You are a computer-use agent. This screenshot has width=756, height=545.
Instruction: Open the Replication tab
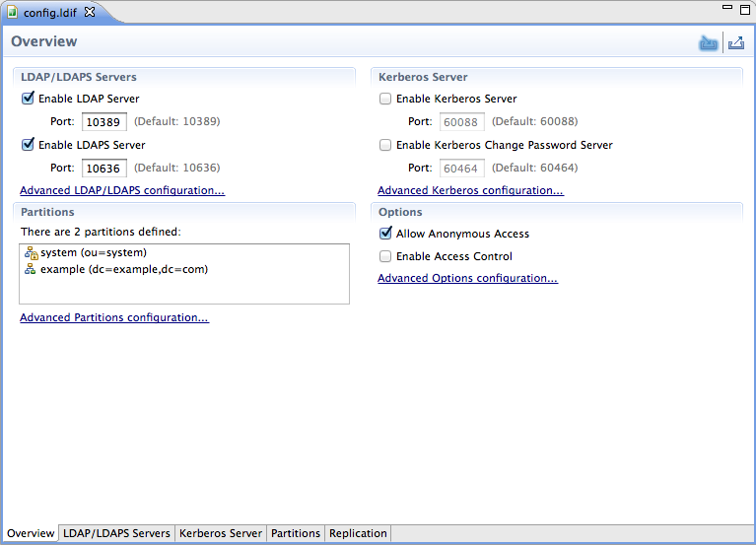(x=358, y=533)
